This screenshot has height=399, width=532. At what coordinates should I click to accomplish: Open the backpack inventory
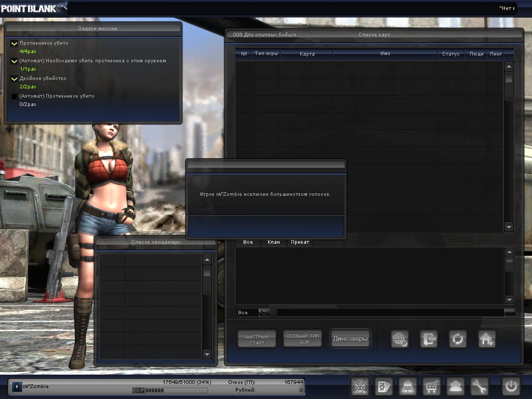(x=407, y=387)
